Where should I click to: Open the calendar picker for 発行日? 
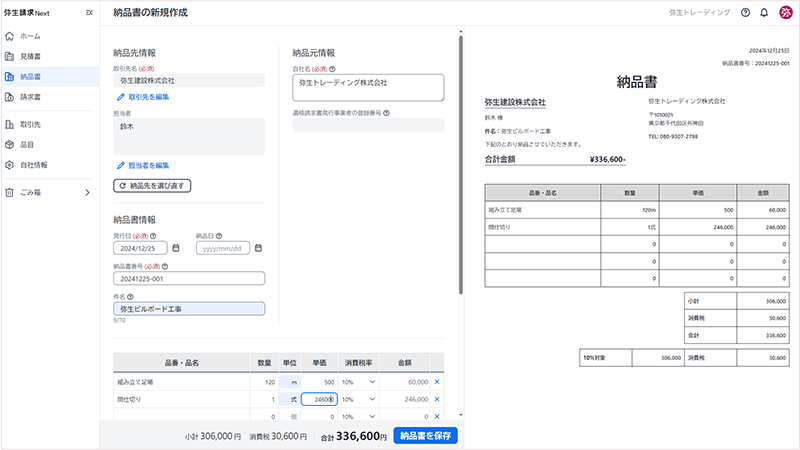[176, 248]
